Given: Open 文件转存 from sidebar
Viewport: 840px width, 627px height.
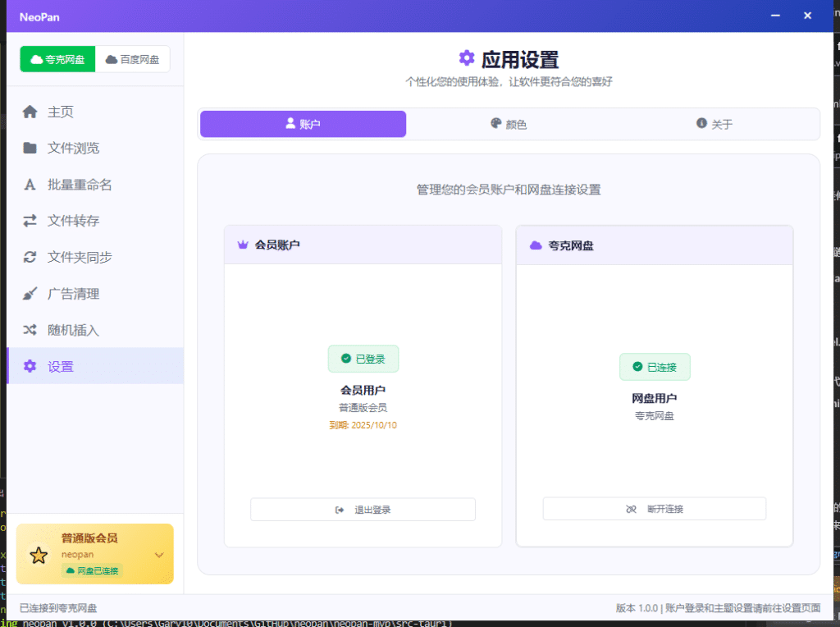Looking at the screenshot, I should pyautogui.click(x=95, y=221).
